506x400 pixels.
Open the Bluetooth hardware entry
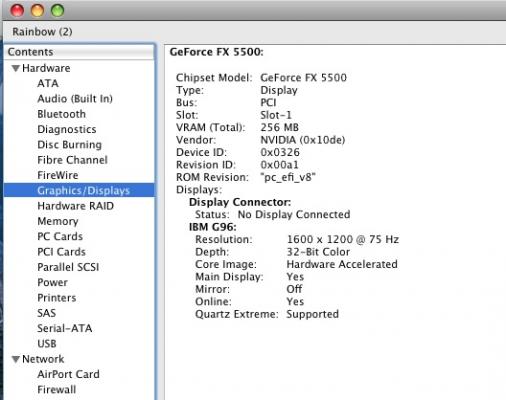[62, 114]
